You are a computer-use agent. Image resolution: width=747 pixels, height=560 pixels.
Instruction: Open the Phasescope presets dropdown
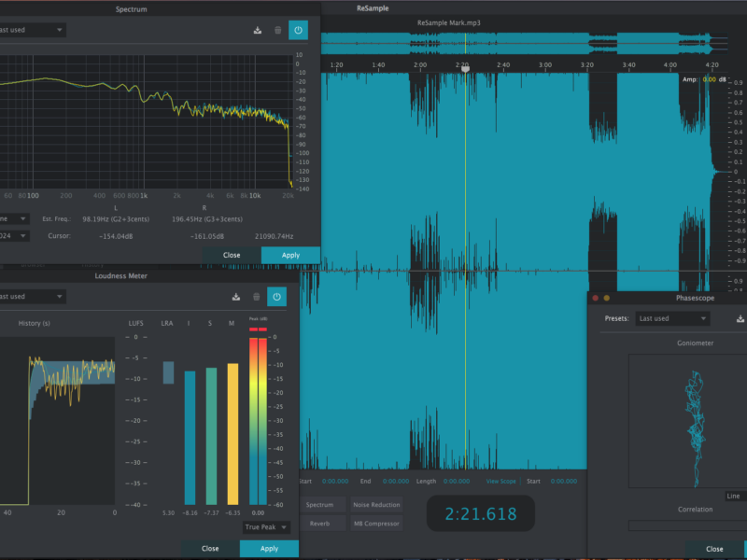point(671,318)
